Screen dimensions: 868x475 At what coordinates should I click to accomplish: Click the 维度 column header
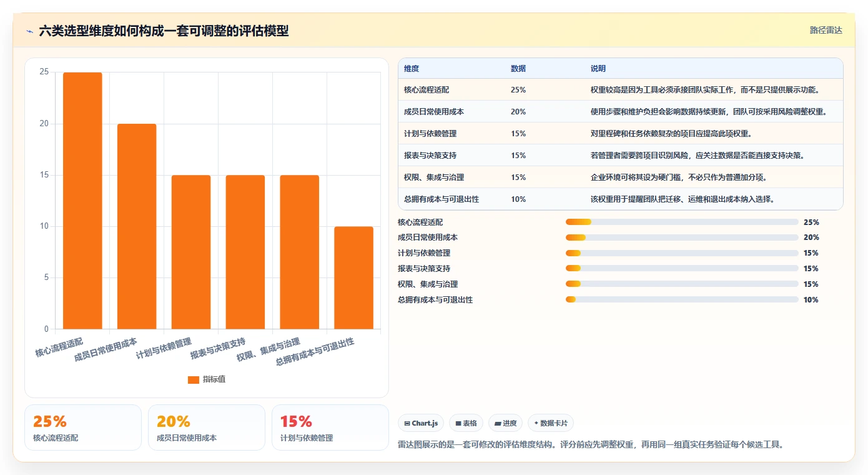412,69
